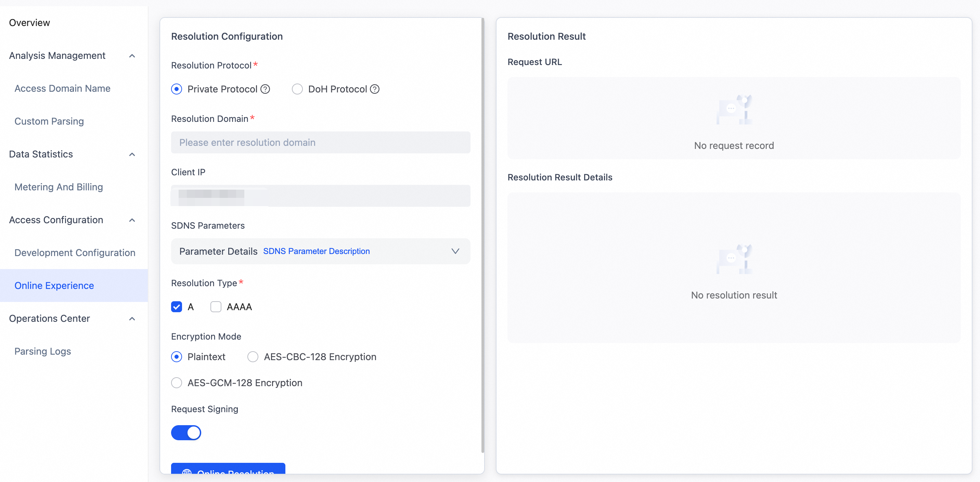
Task: Click the globe icon on Online Resolution button
Action: coord(187,471)
